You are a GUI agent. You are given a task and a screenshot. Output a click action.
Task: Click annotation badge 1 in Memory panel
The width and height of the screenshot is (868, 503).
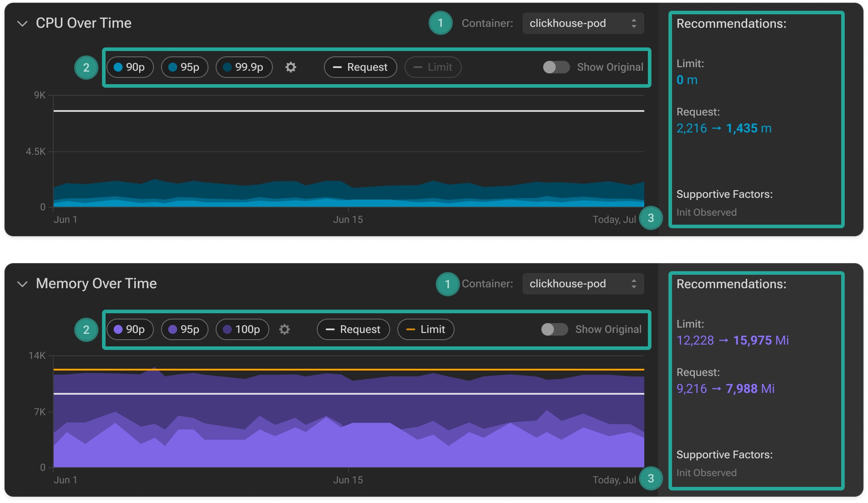447,284
